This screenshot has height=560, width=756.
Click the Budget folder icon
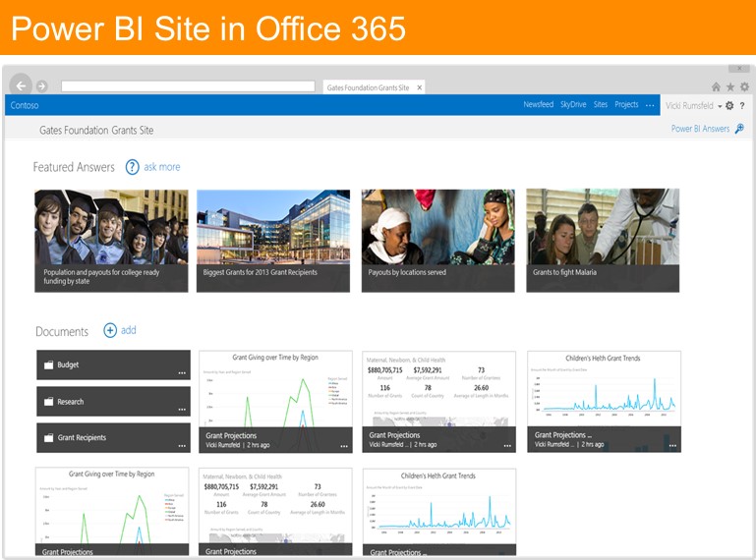48,364
